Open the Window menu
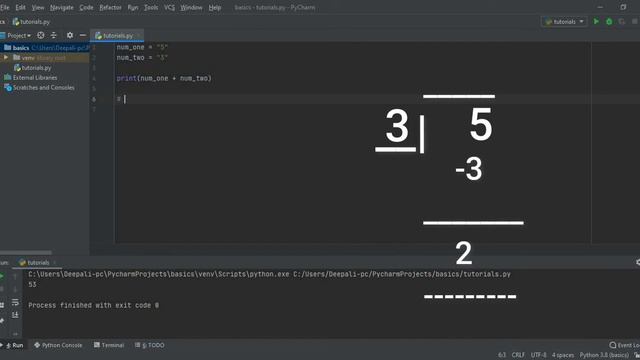640x360 pixels. click(x=191, y=7)
